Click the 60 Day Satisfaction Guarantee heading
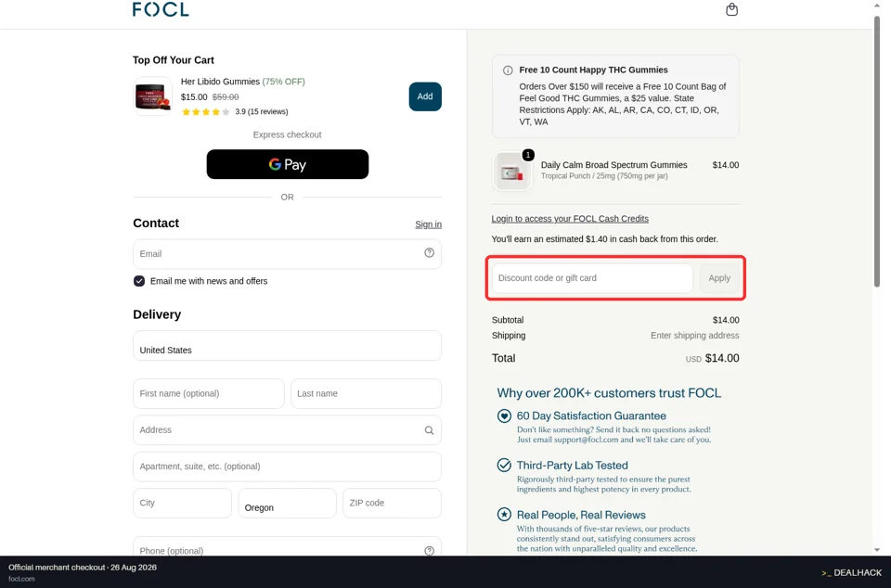891x588 pixels. coord(591,416)
